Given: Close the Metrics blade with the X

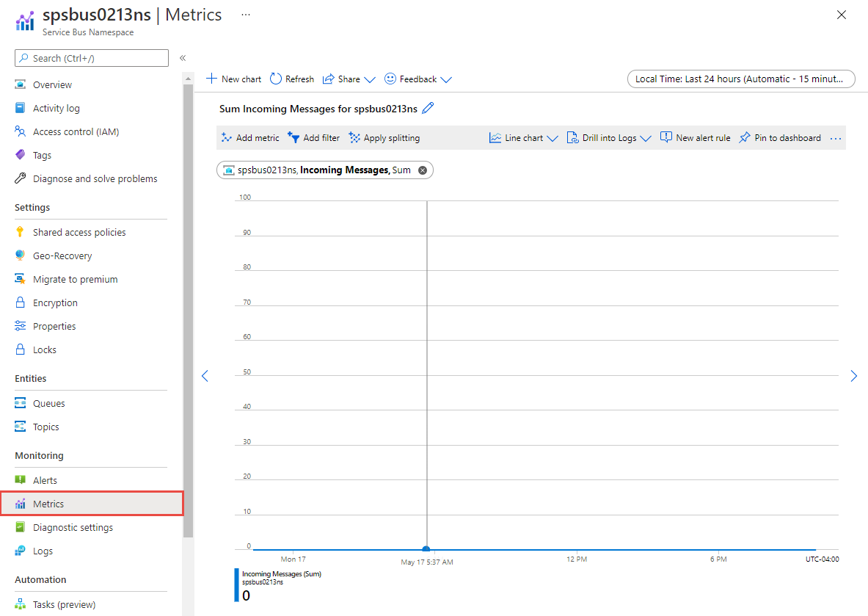Looking at the screenshot, I should (842, 15).
